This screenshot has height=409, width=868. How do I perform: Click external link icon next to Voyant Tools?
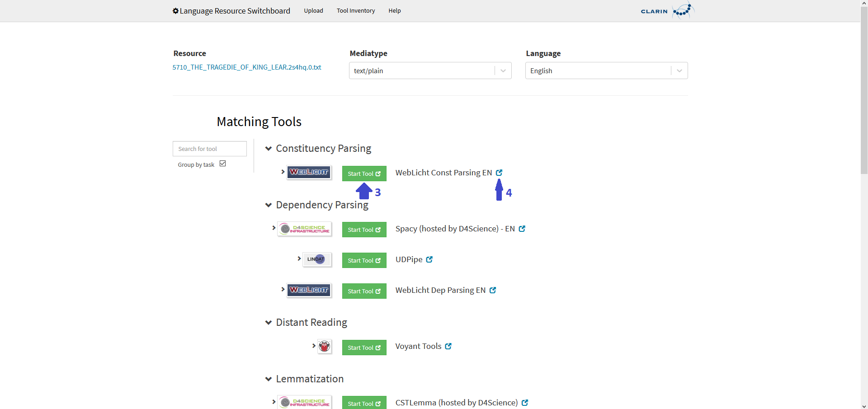point(448,346)
